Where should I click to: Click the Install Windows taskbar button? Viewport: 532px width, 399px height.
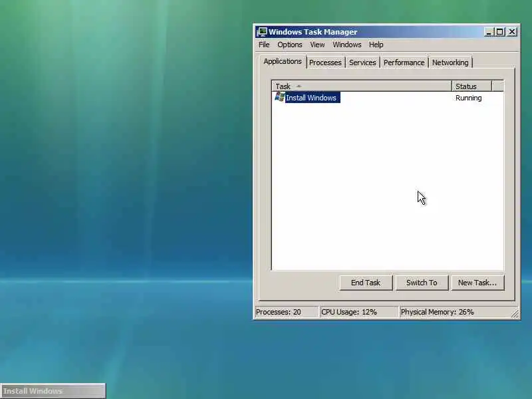click(53, 391)
